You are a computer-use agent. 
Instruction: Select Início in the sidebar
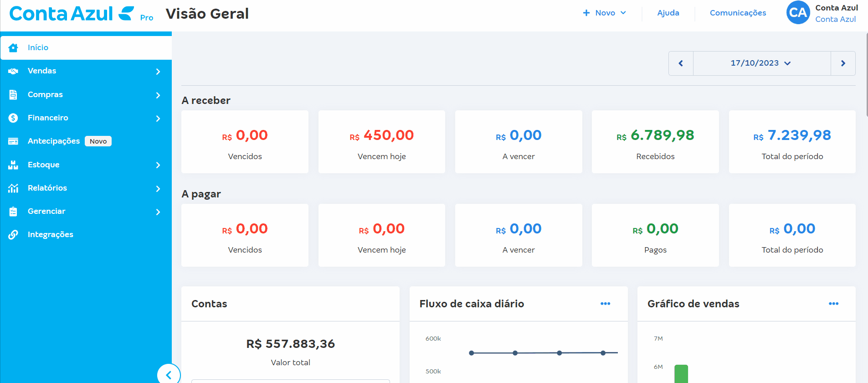86,47
